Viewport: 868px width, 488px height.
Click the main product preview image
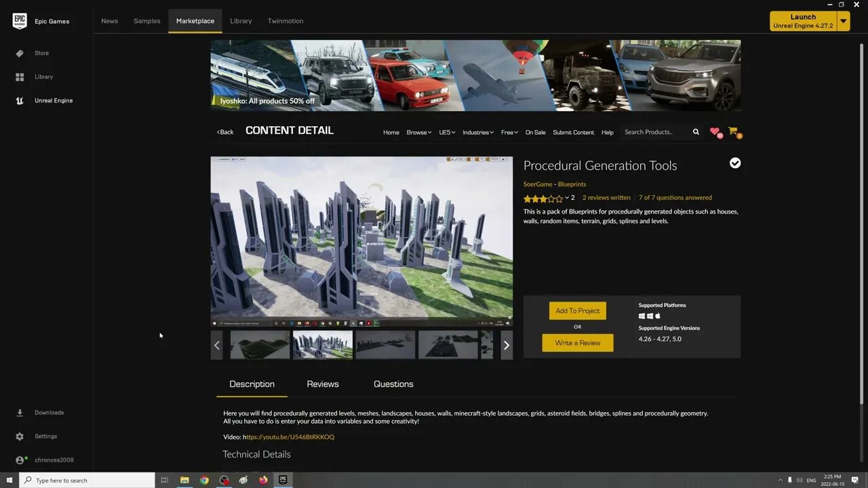tap(361, 242)
